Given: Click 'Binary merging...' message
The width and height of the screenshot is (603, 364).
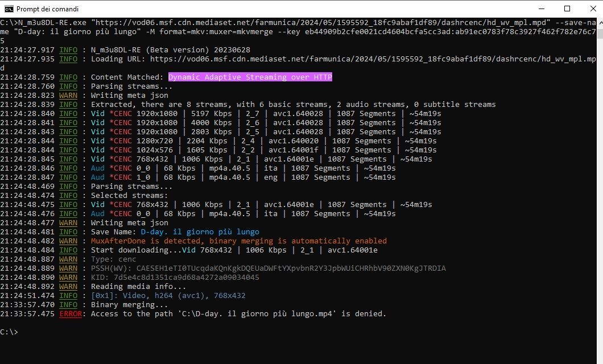Looking at the screenshot, I should click(x=129, y=305).
